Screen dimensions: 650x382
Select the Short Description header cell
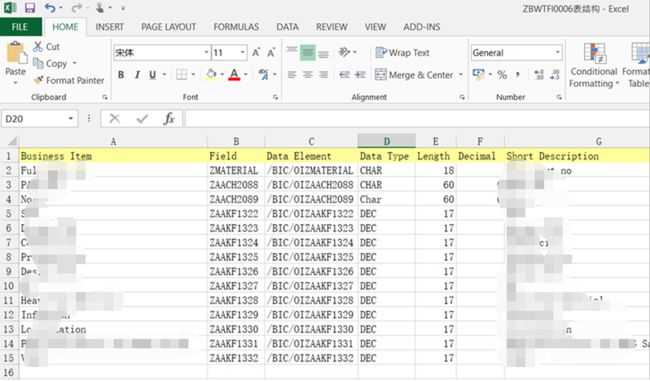pos(577,156)
